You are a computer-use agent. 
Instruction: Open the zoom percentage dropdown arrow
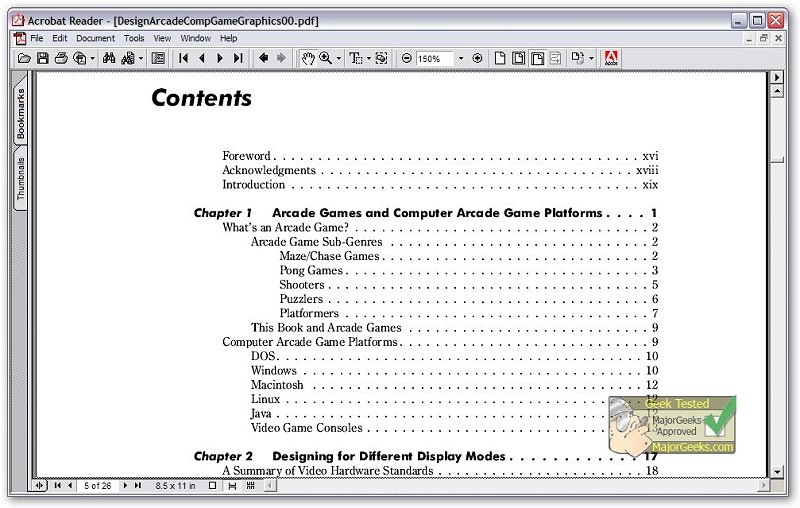click(x=461, y=59)
